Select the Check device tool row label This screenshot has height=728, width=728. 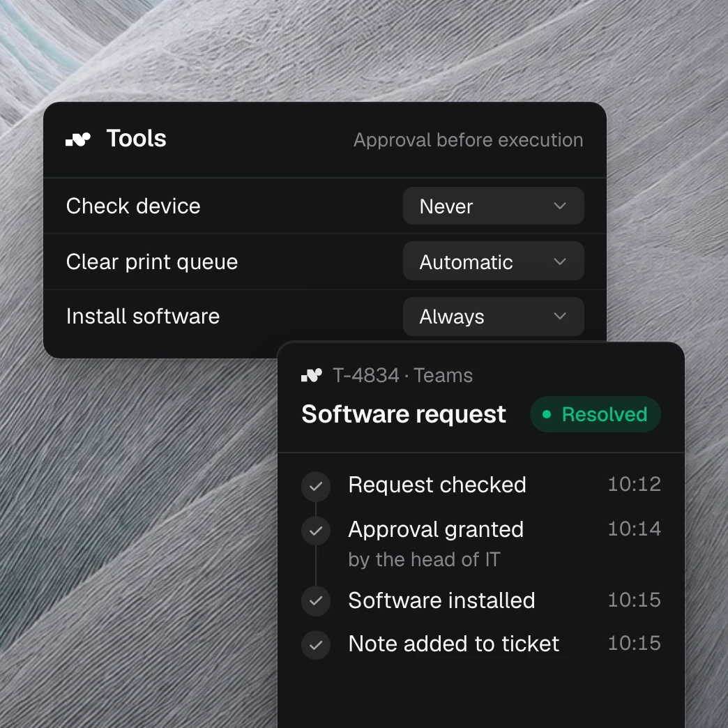click(133, 206)
